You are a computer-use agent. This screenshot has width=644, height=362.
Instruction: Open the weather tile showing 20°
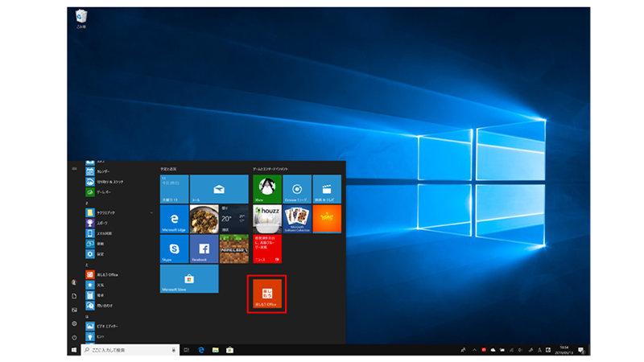tap(233, 219)
